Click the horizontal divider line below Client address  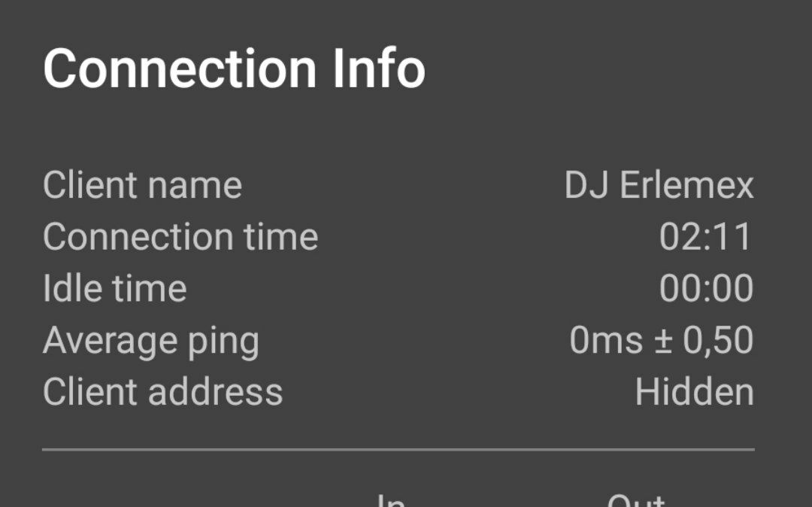[x=398, y=450]
